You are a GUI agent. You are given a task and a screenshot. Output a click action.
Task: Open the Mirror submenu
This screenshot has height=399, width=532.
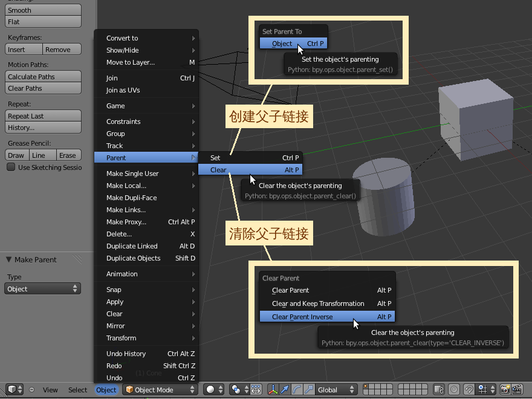click(146, 326)
